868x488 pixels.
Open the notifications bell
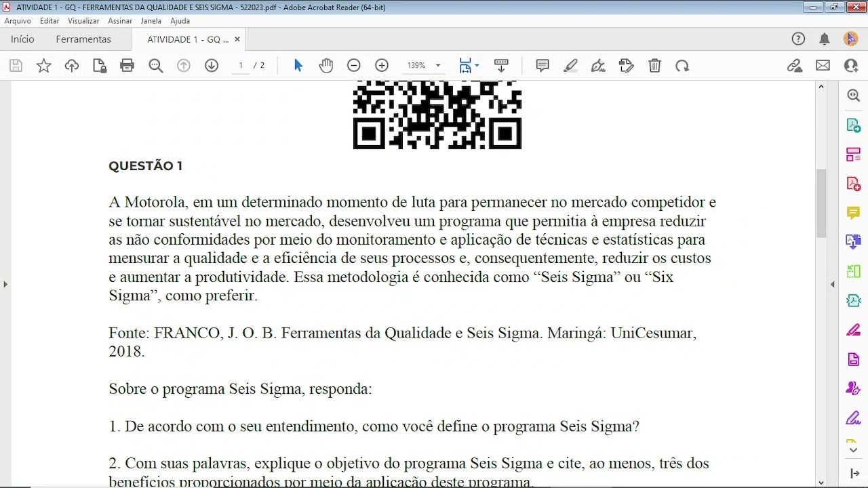(825, 39)
